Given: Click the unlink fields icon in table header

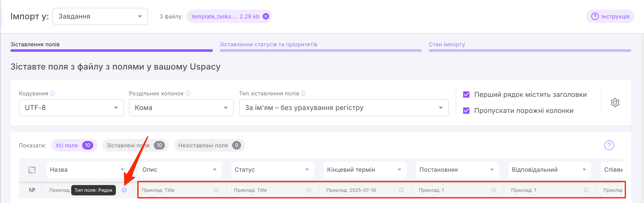Looking at the screenshot, I should click(x=32, y=170).
